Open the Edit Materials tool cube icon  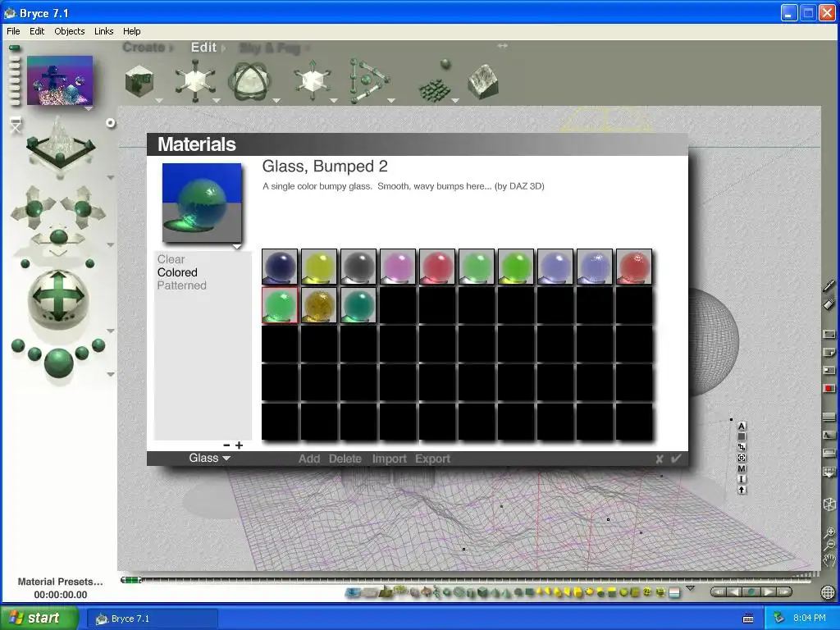(139, 82)
